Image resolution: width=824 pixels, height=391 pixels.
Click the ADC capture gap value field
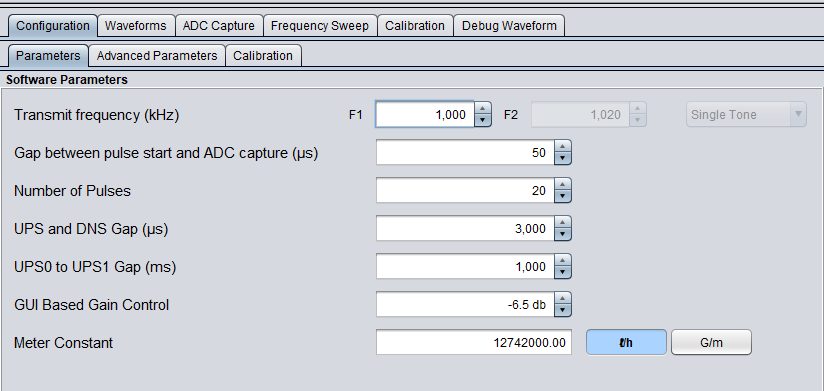pos(465,153)
